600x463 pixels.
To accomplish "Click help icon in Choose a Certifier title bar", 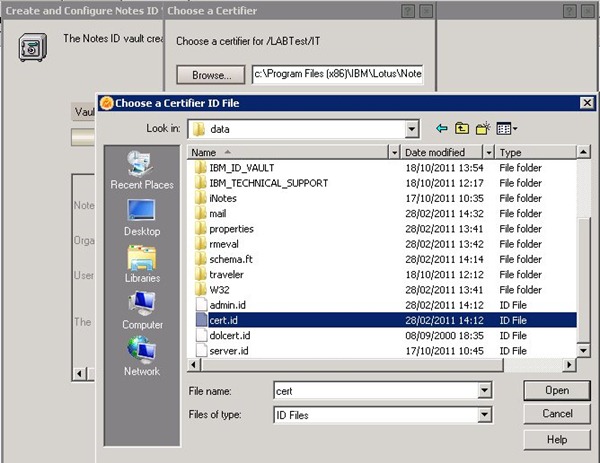I will 408,11.
